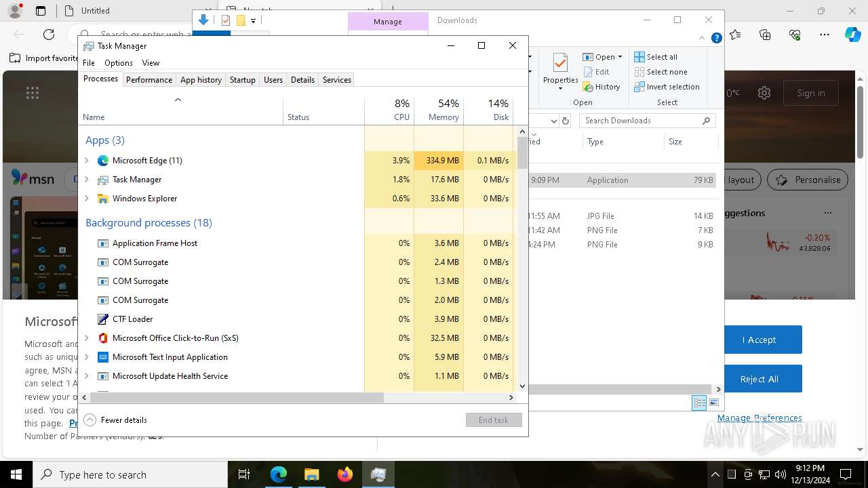The width and height of the screenshot is (868, 488).
Task: Open Properties in Explorer ribbon
Action: (560, 72)
